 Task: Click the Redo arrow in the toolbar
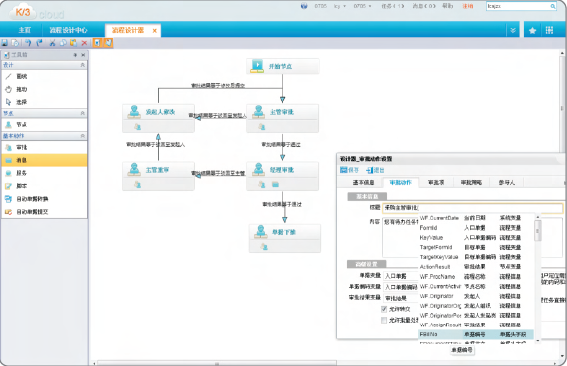39,43
